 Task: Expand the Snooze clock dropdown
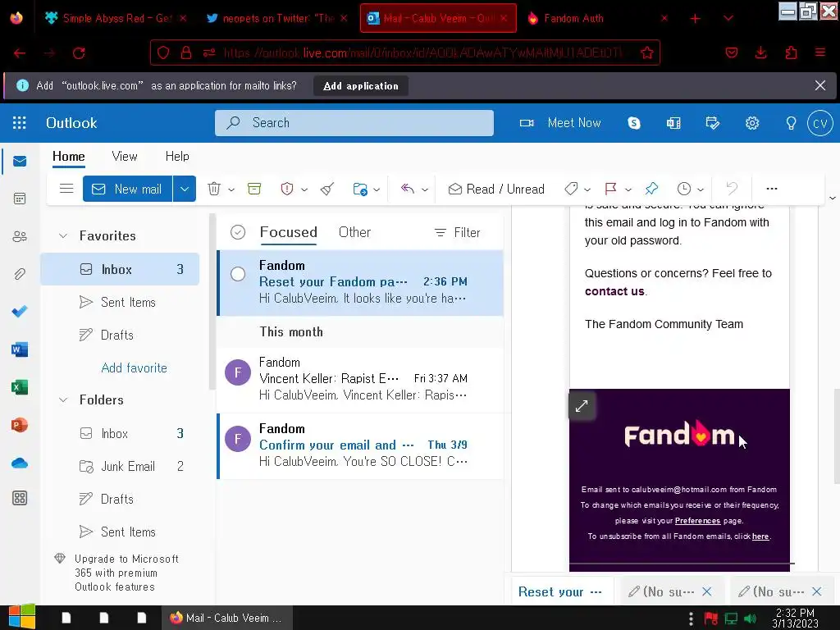tap(701, 189)
